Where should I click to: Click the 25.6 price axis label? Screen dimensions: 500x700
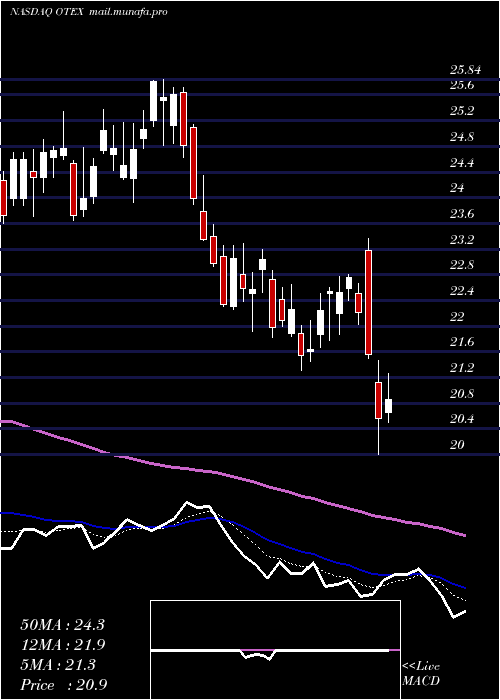click(462, 85)
